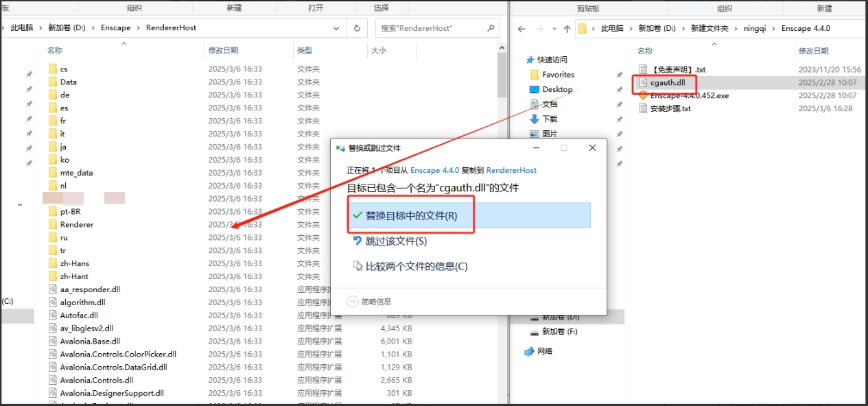Screen dimensions: 868x406
Task: Click the Enscape 4.4.0 source link in dialog
Action: [x=435, y=170]
